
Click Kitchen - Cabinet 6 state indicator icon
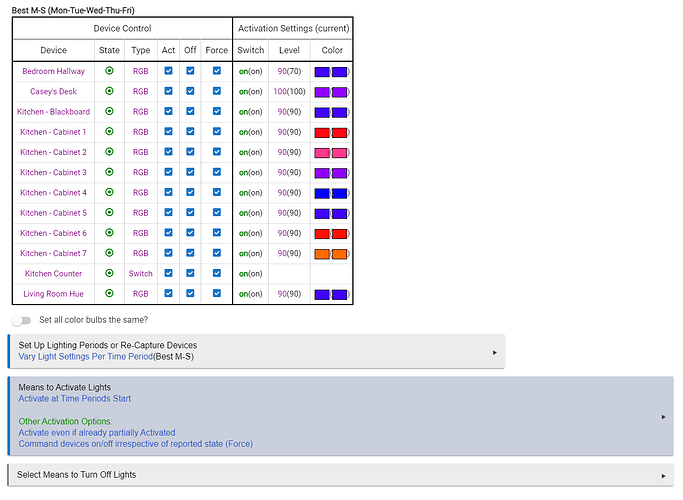109,233
